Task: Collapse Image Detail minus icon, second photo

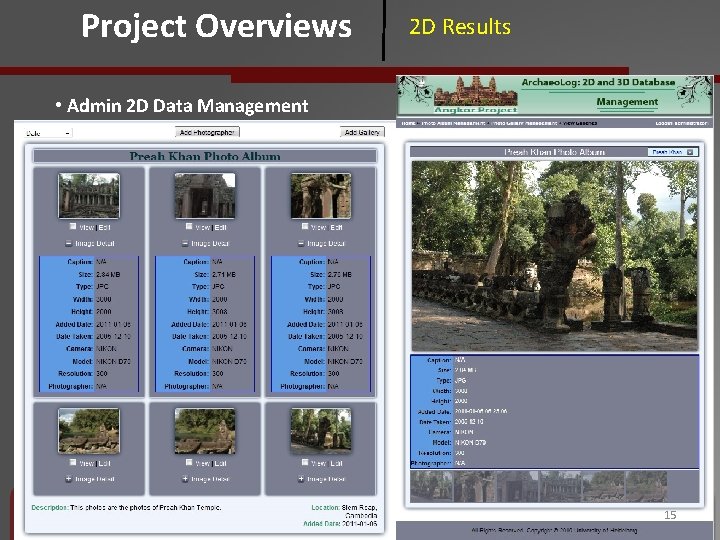Action: pos(185,243)
